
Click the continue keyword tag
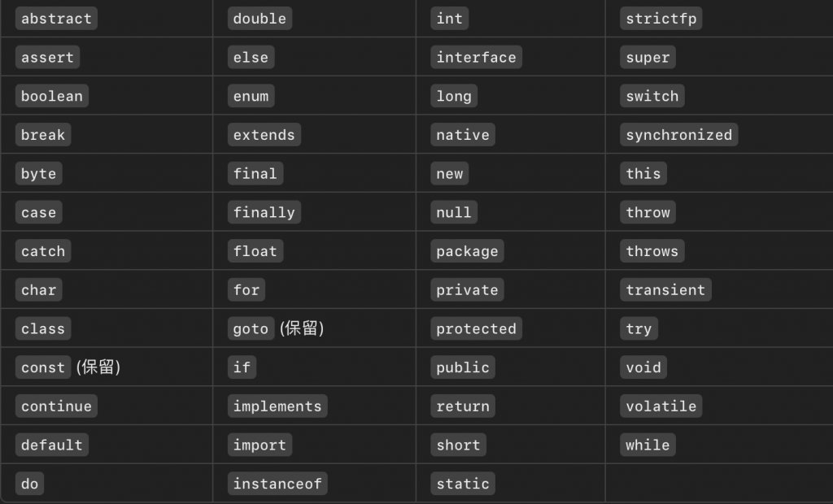pos(56,406)
